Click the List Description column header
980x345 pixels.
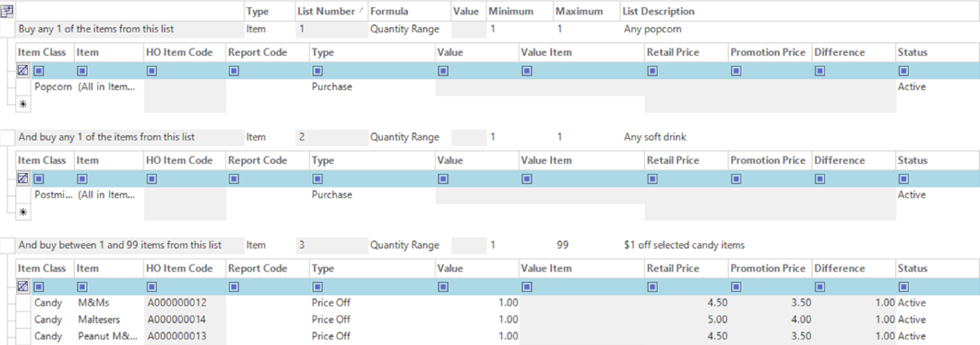[800, 11]
